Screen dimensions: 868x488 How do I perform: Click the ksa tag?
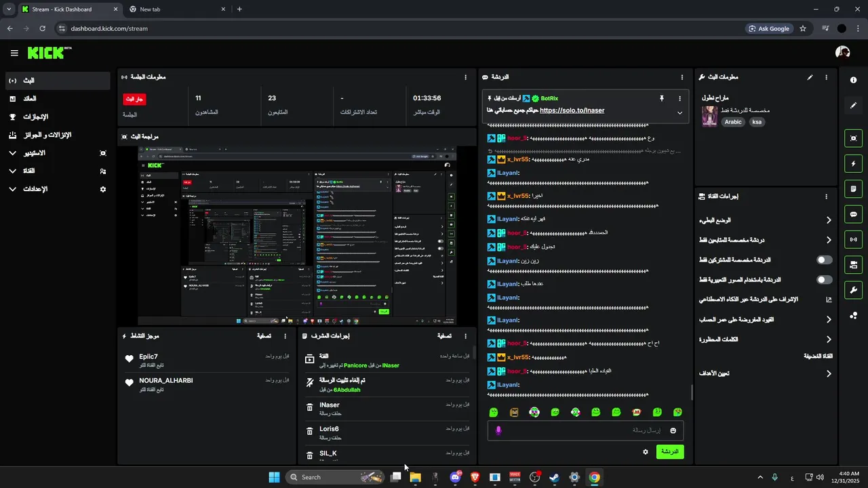757,122
